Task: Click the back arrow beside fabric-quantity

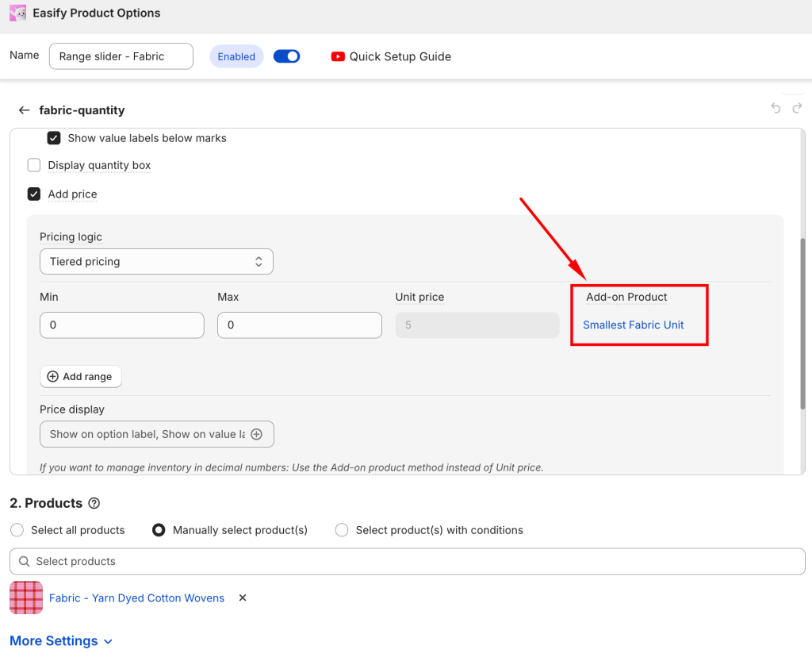Action: pos(24,110)
